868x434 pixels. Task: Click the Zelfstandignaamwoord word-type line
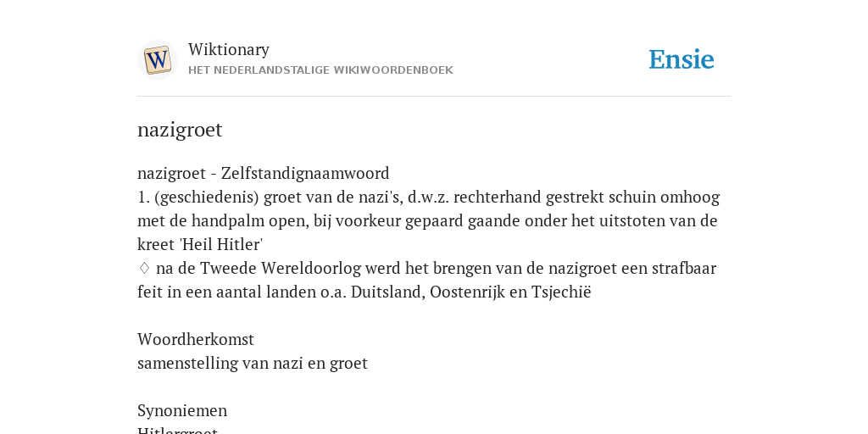(264, 173)
